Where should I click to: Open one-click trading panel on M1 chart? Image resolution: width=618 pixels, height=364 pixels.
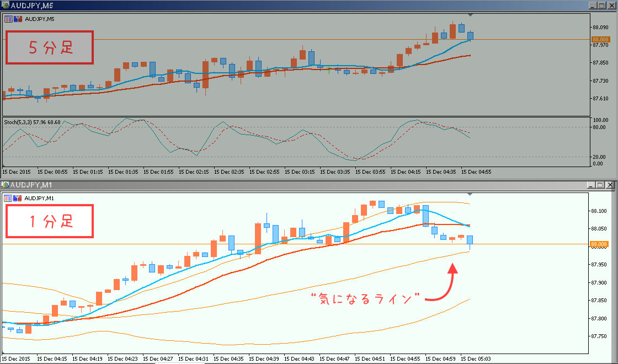[x=9, y=198]
